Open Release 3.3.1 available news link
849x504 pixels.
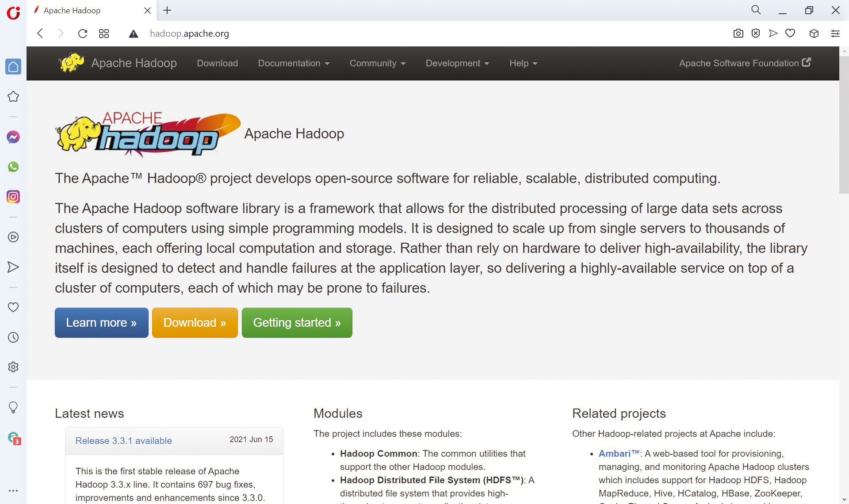[123, 441]
